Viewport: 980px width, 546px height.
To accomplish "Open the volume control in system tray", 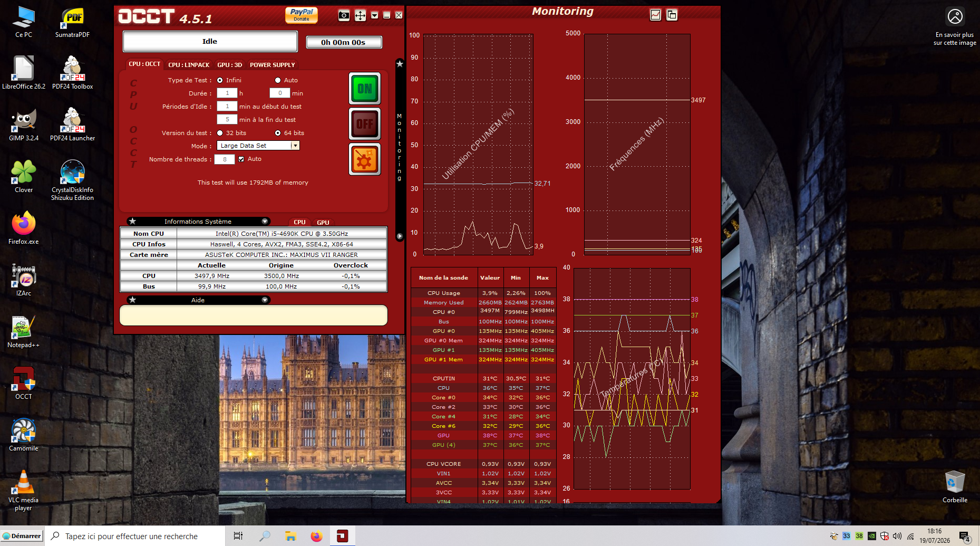I will pos(897,537).
